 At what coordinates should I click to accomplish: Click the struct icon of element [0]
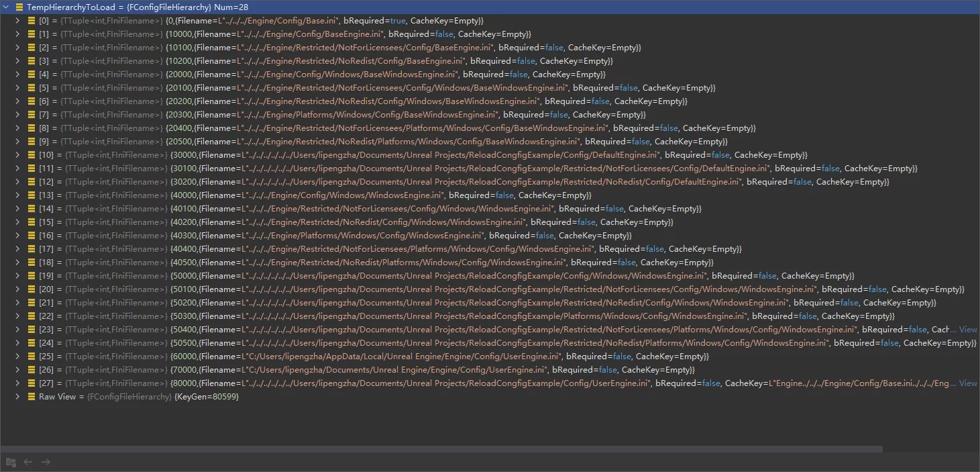pyautogui.click(x=32, y=21)
